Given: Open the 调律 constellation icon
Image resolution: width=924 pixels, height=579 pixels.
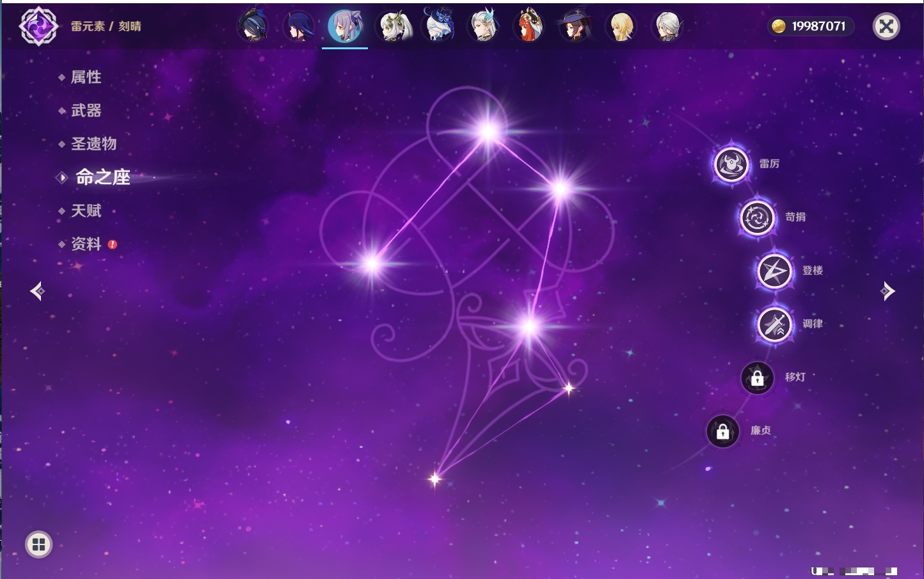Looking at the screenshot, I should [x=774, y=324].
